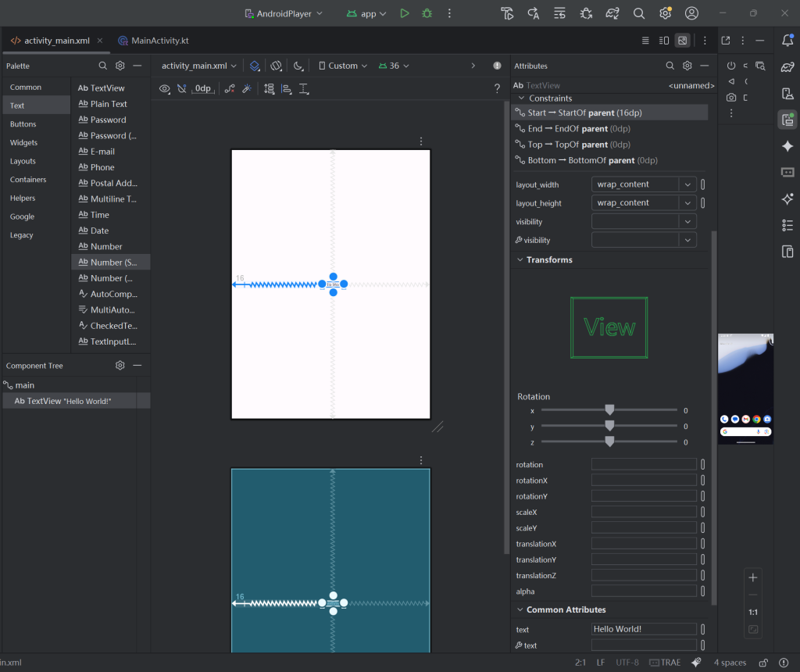Click the Password item in the palette
This screenshot has width=800, height=672.
pos(108,120)
